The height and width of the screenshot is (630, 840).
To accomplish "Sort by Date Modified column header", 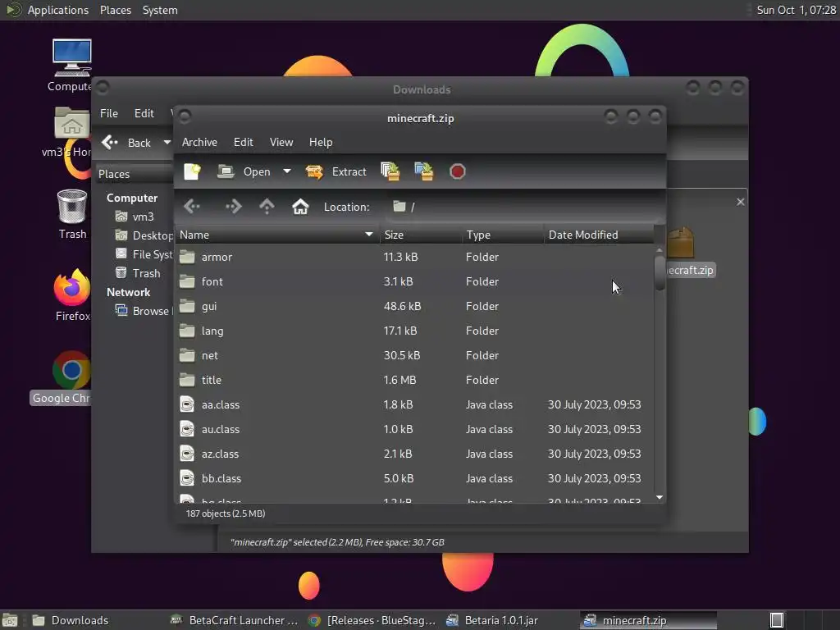I will [x=598, y=235].
